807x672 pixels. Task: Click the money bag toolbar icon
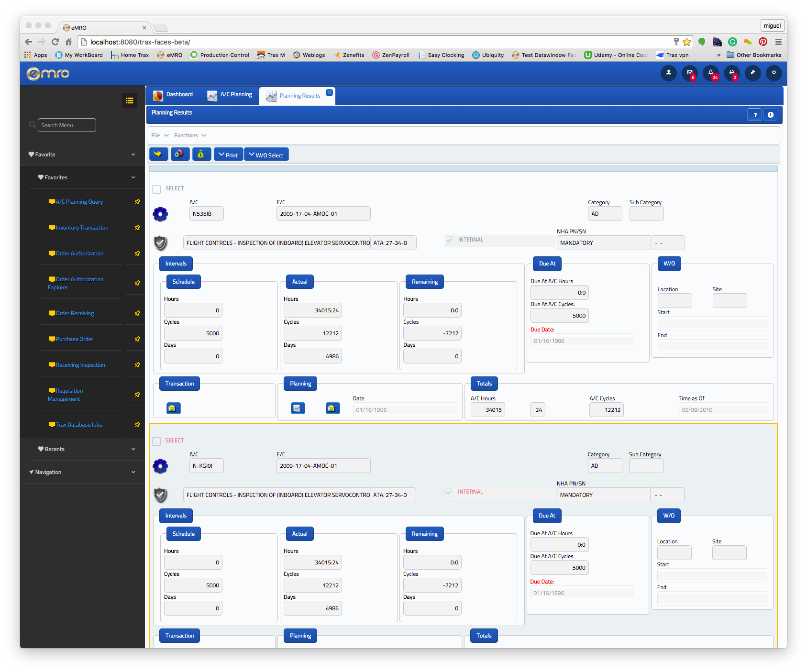(201, 154)
